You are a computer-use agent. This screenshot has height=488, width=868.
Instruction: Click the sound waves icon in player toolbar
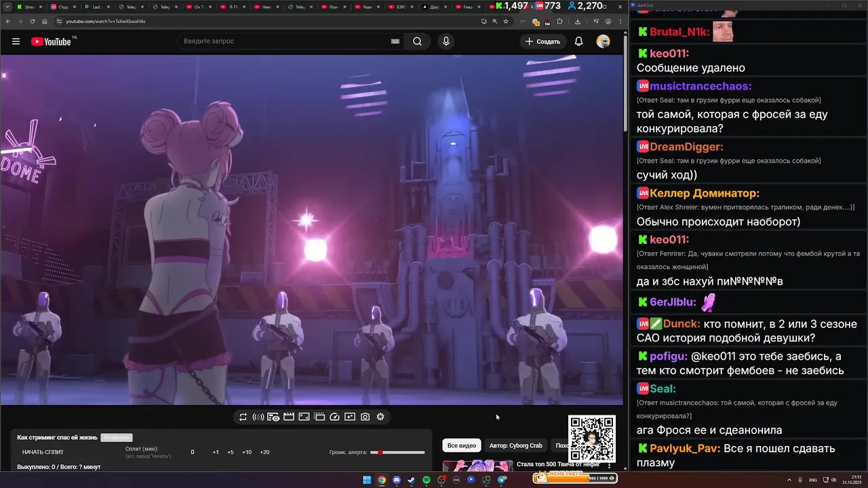coord(258,417)
